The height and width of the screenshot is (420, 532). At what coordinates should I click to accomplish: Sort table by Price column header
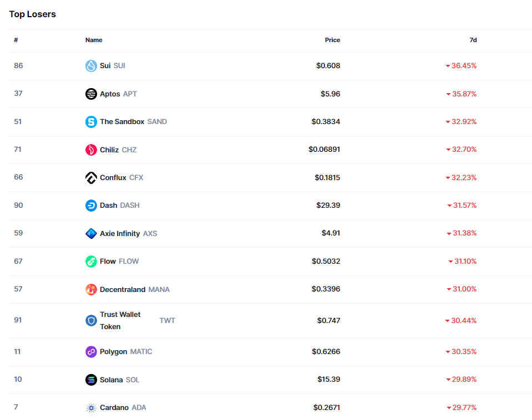click(332, 40)
